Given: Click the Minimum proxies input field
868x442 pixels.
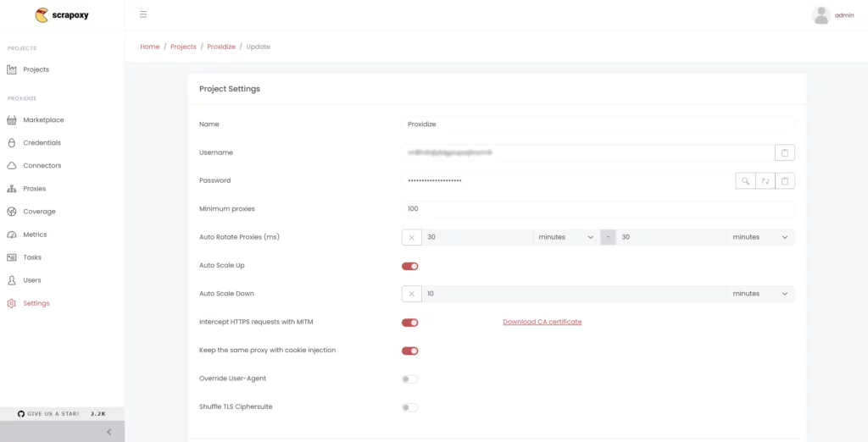Looking at the screenshot, I should click(x=598, y=209).
